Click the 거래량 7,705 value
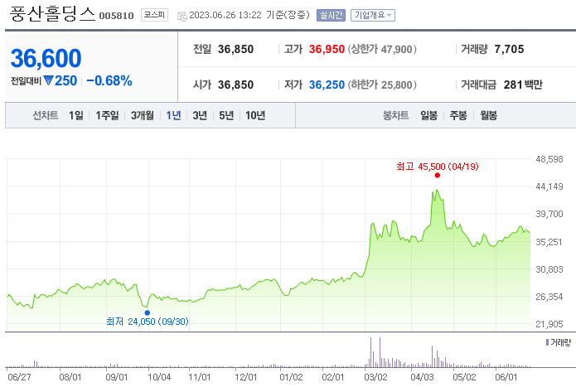Screen dimensions: 576x392 509,49
